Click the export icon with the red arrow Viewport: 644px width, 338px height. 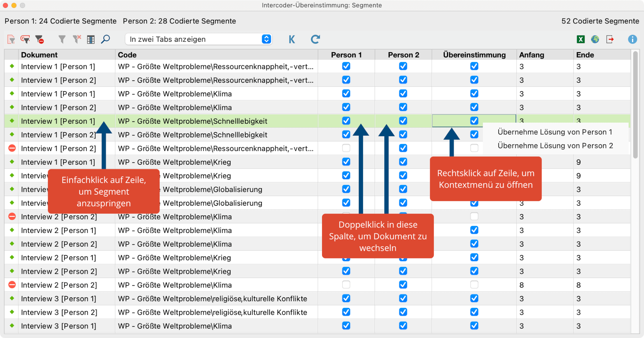point(610,39)
